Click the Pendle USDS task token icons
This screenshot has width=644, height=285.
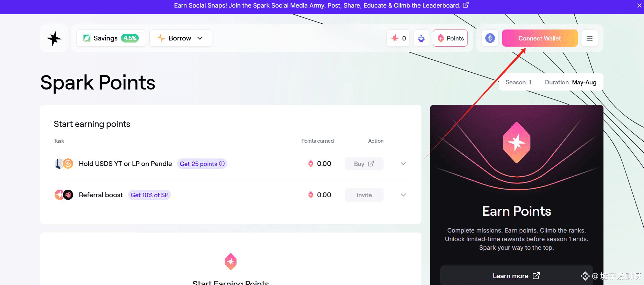[64, 164]
